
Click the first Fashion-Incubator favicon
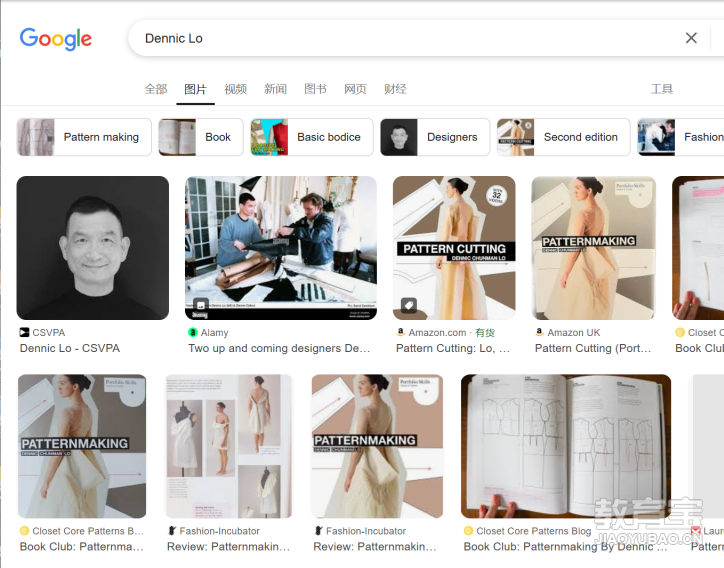point(172,531)
